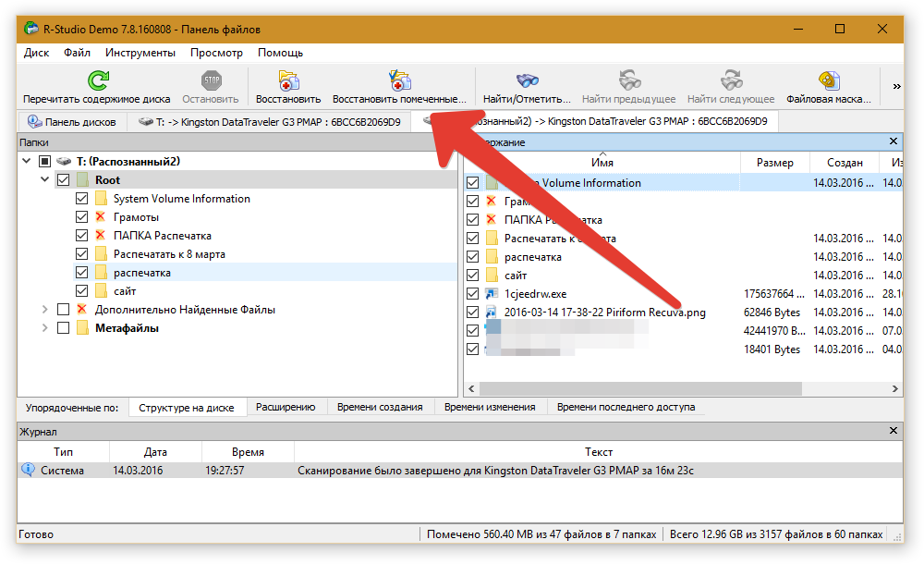Switch to first T: -> Kingston DataTraveler tab
This screenshot has width=924, height=564.
pyautogui.click(x=269, y=121)
